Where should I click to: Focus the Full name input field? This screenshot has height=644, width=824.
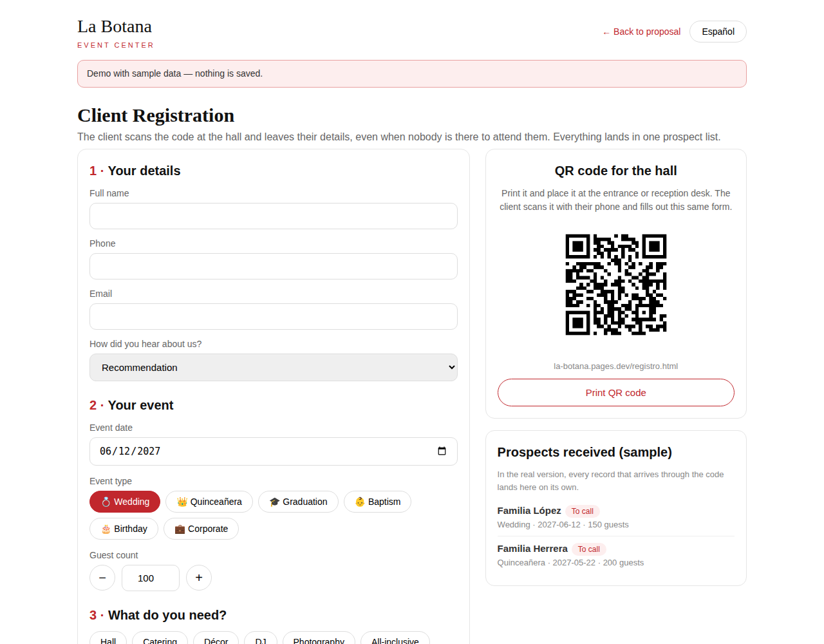(x=274, y=216)
